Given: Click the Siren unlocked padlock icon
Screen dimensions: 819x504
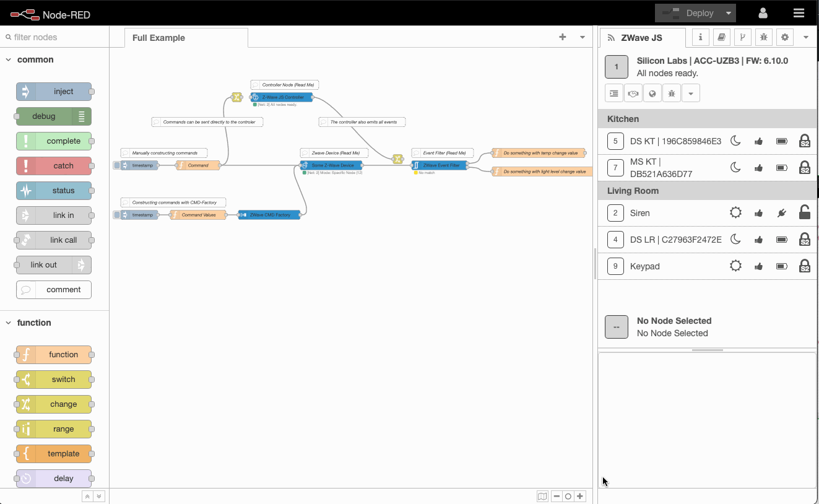Looking at the screenshot, I should (804, 212).
